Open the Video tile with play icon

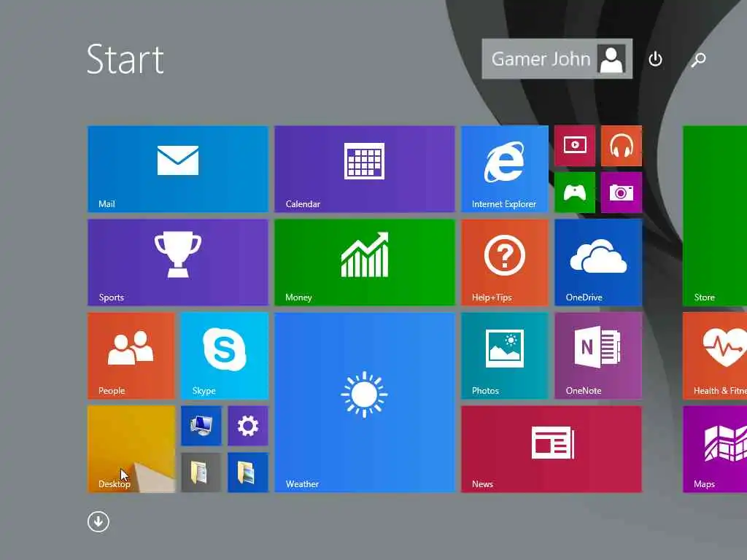click(x=575, y=146)
